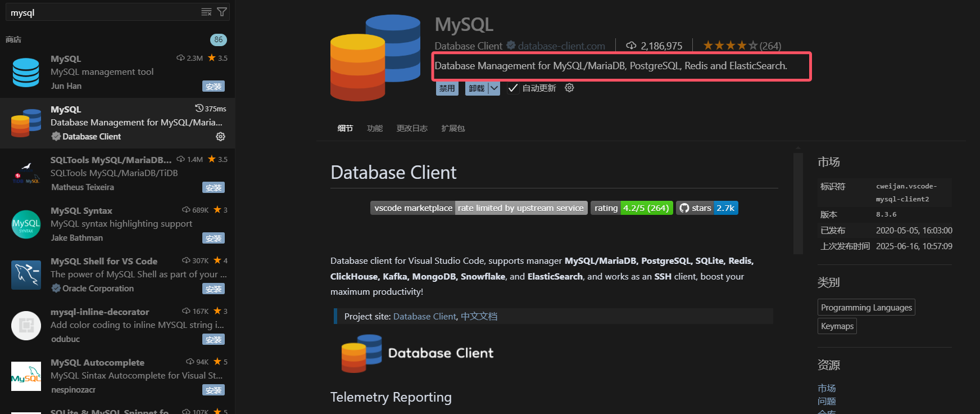Open mysql-inline-decorator extension icon
The height and width of the screenshot is (414, 980).
[26, 326]
